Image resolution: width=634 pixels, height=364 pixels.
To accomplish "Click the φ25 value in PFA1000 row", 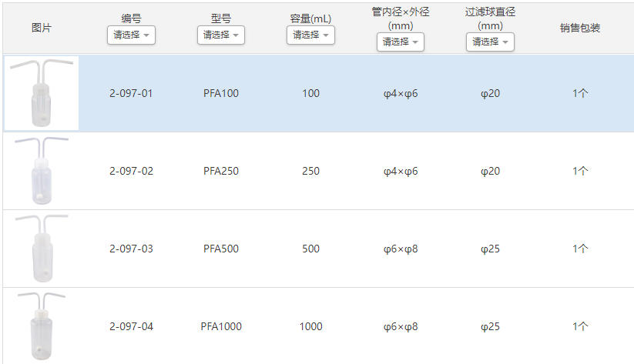I will pyautogui.click(x=490, y=326).
